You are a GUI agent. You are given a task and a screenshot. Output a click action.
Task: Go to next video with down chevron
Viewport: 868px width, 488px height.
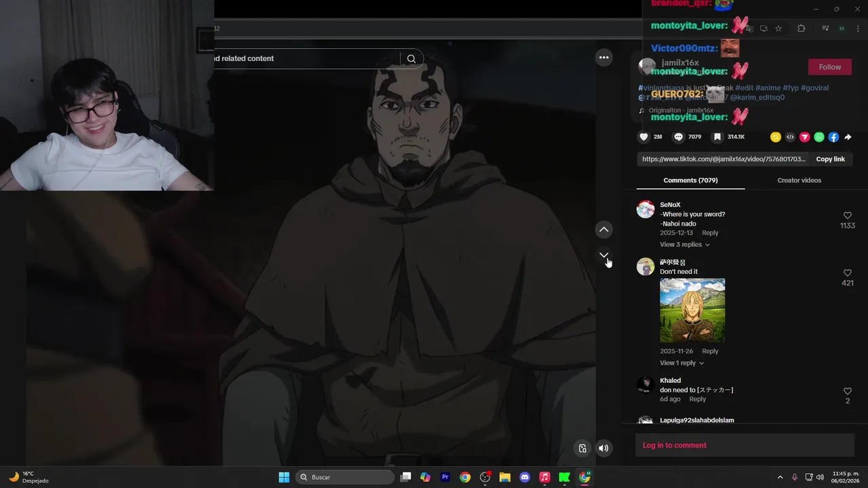[604, 256]
